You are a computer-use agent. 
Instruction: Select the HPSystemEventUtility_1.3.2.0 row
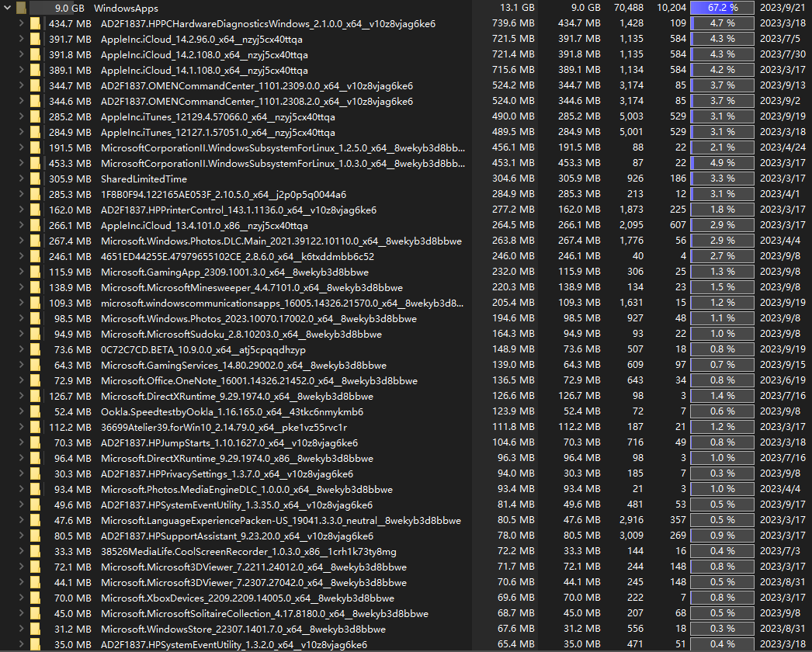(406, 644)
